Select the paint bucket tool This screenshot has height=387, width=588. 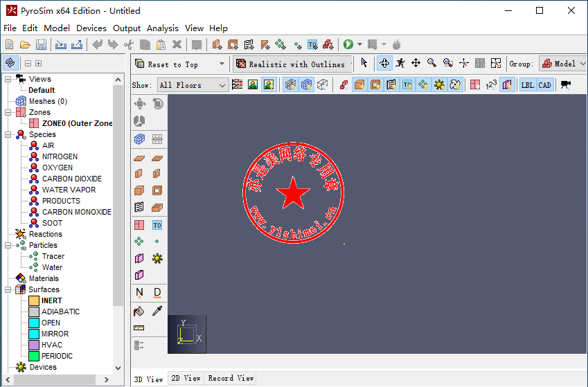pyautogui.click(x=139, y=312)
